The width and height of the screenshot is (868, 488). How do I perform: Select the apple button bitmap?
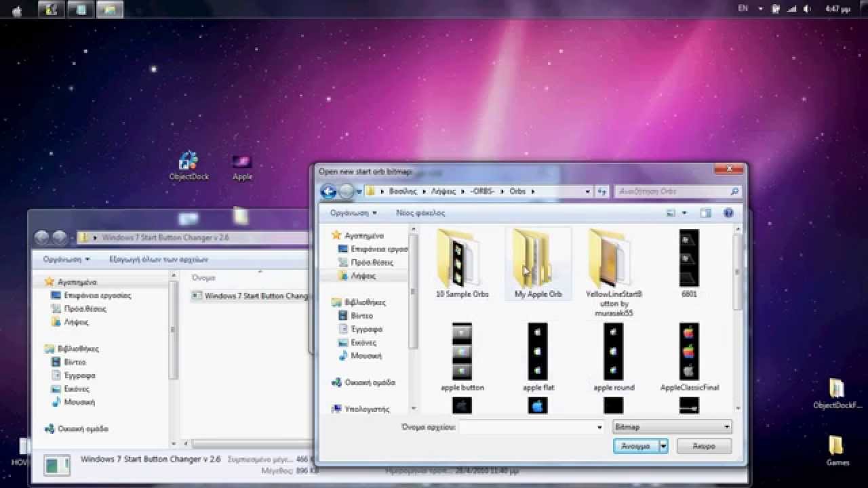point(462,357)
